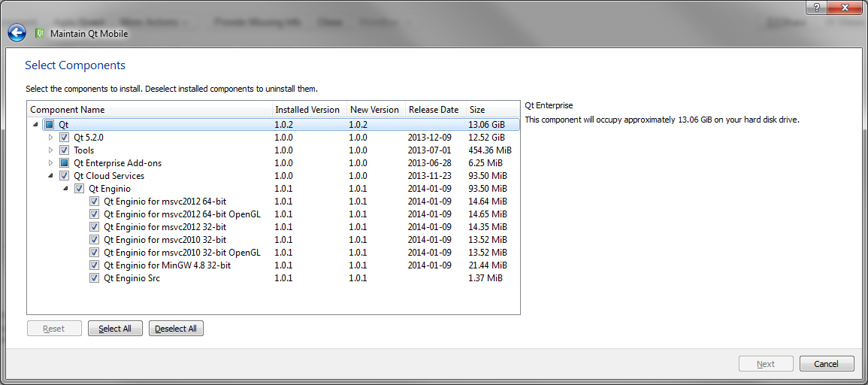Viewport: 868px width, 385px height.
Task: Click the Cancel button
Action: pyautogui.click(x=826, y=364)
